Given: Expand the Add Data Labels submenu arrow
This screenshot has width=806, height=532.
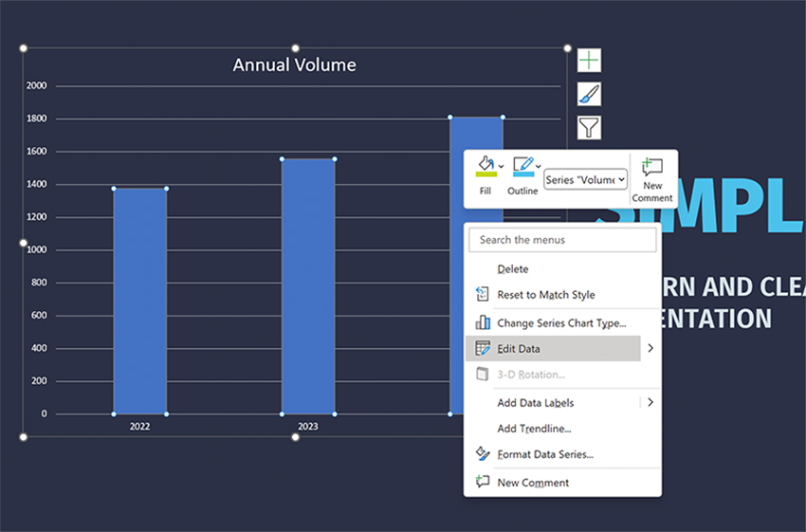Looking at the screenshot, I should pyautogui.click(x=650, y=402).
